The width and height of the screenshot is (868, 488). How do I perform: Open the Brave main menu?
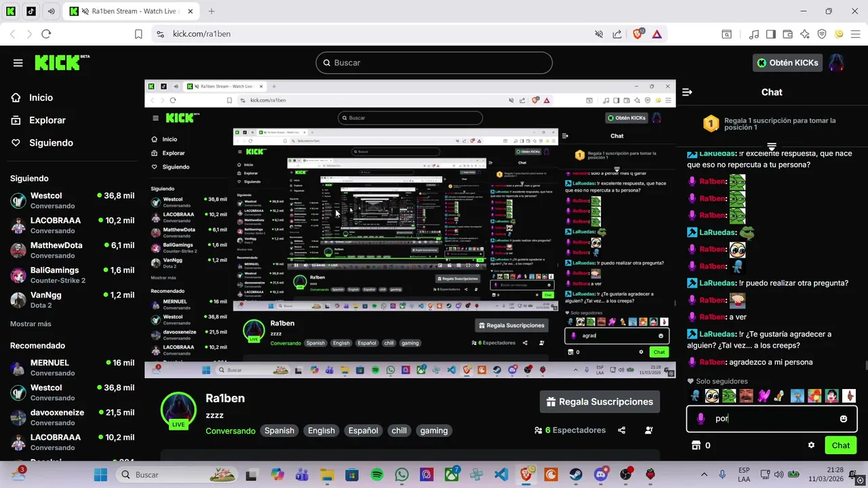point(856,34)
